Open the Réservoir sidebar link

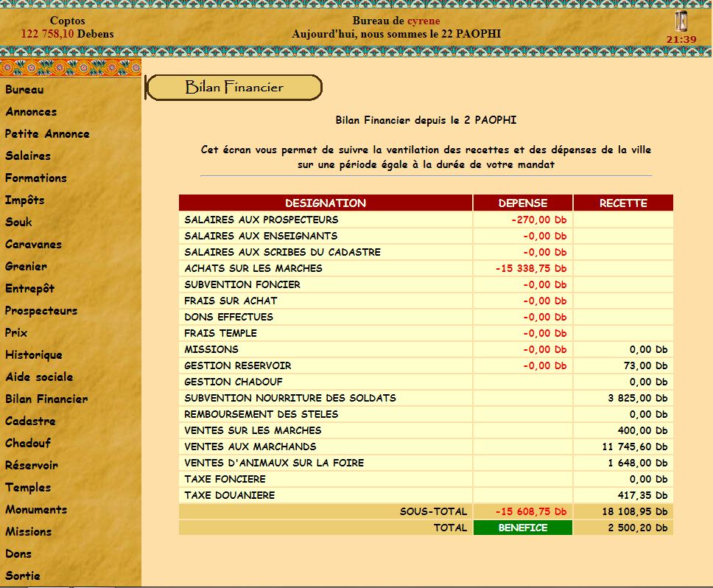click(32, 466)
